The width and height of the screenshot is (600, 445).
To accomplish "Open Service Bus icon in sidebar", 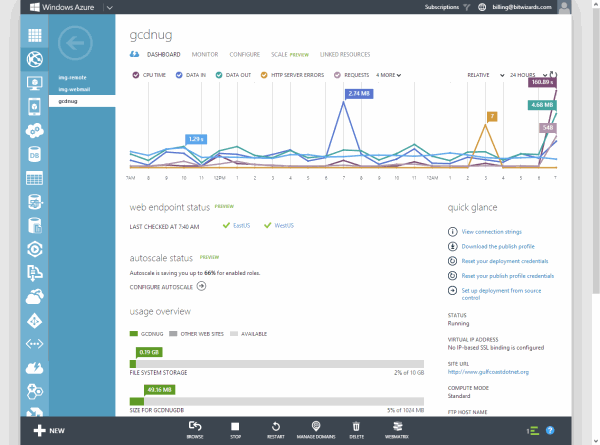I will pyautogui.click(x=34, y=273).
